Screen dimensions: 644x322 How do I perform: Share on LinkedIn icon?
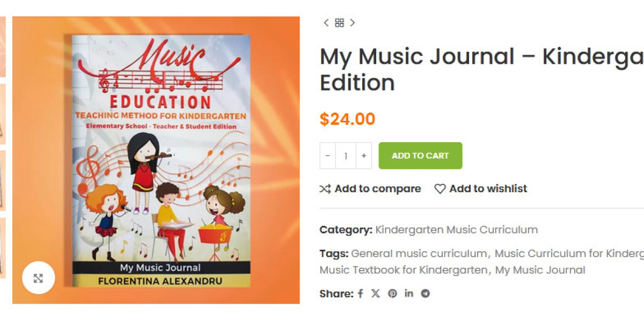(409, 294)
